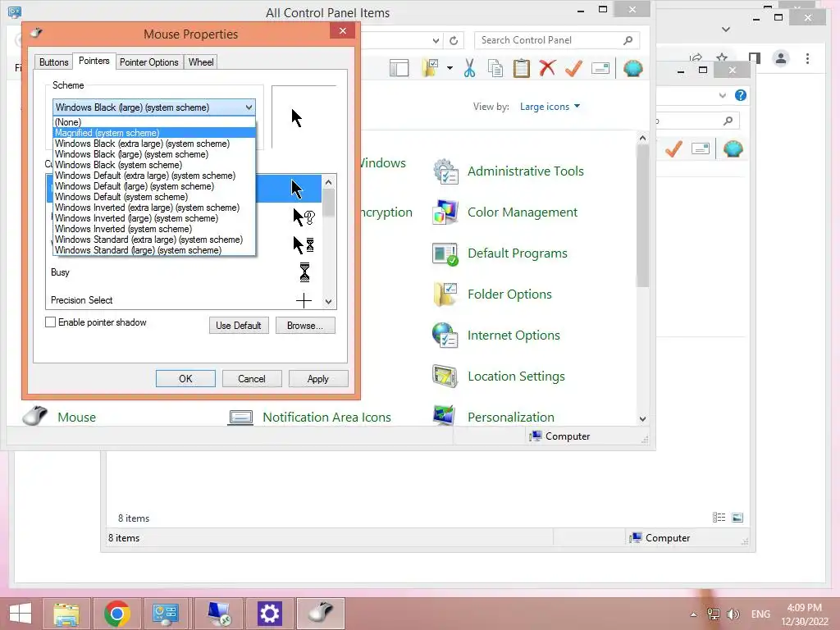Click the details view icon in back window status bar
The width and height of the screenshot is (840, 630).
[x=719, y=518]
